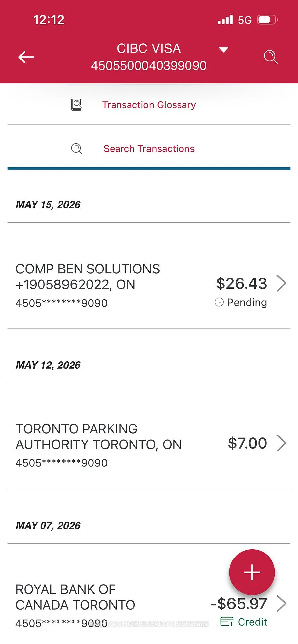The image size is (298, 644).
Task: Tap the Search Transactions magnifier icon
Action: [76, 148]
